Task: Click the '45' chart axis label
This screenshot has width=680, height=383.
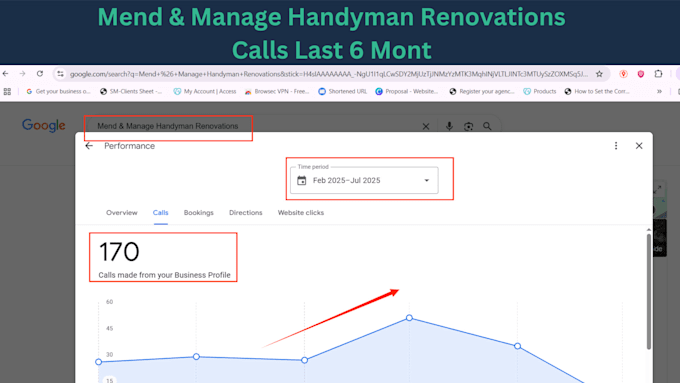Action: (109, 328)
